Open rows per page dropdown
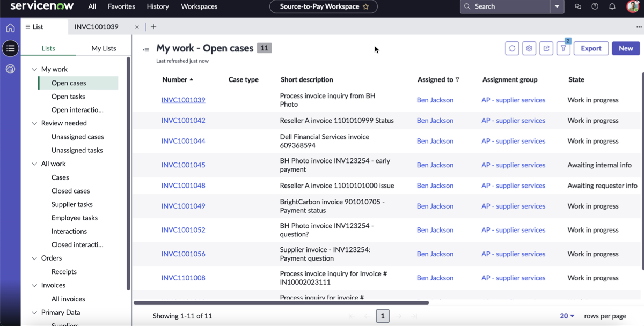644x326 pixels. [567, 316]
